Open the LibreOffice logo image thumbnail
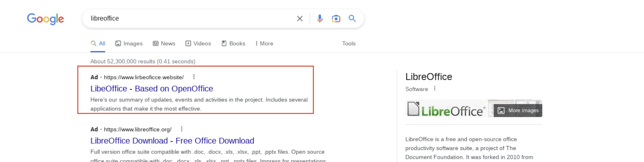This screenshot has height=162, width=644. point(446,109)
